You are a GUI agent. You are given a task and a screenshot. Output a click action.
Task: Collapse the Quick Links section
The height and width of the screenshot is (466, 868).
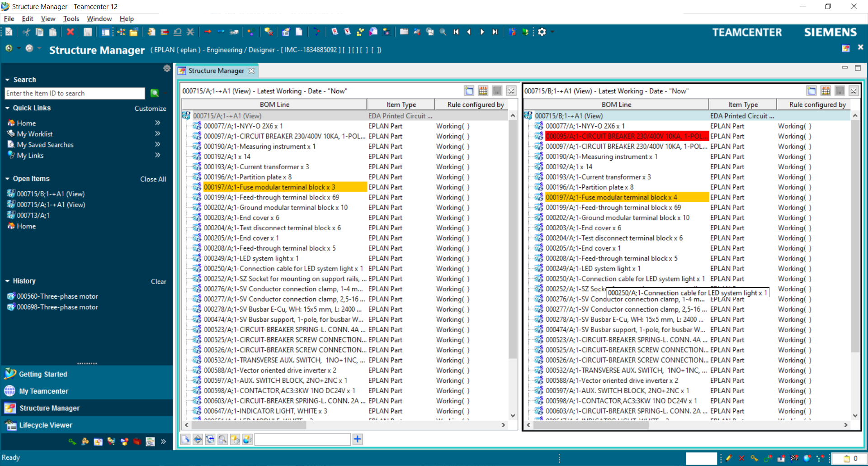(7, 108)
